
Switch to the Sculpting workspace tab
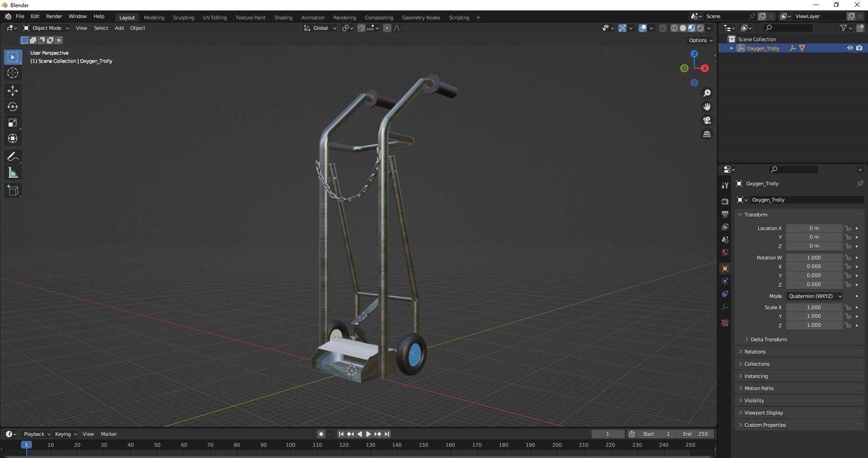point(184,18)
